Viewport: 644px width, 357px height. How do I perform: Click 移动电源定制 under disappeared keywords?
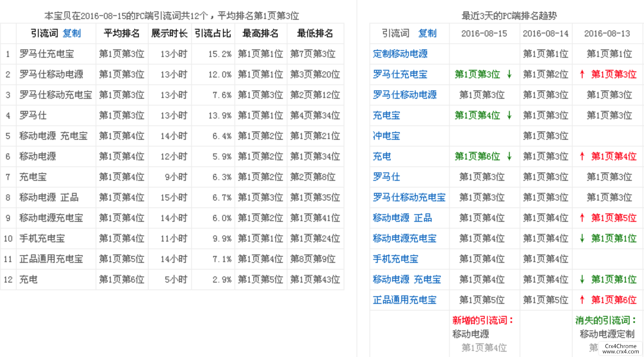pos(607,334)
